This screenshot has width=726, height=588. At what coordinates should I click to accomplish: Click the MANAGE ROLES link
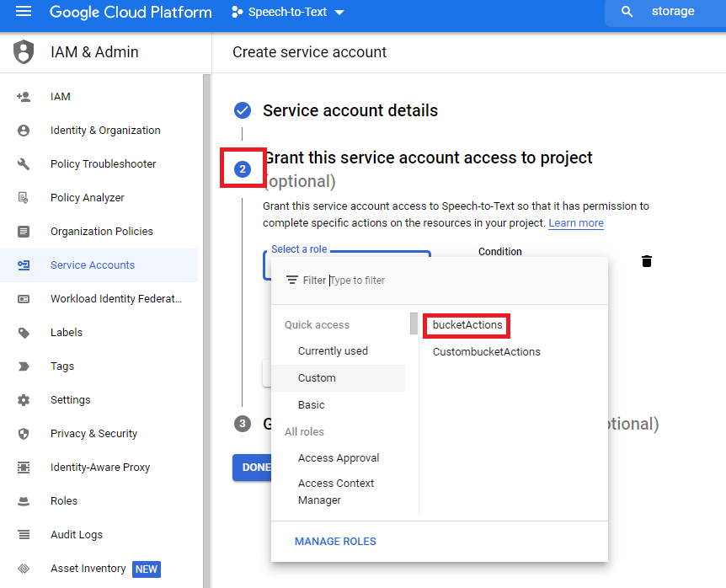(x=335, y=542)
